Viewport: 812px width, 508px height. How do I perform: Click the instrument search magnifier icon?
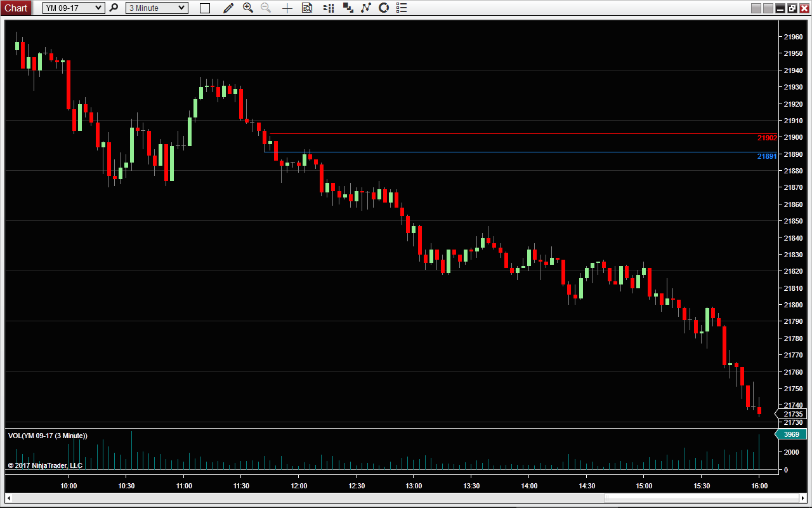[x=114, y=8]
